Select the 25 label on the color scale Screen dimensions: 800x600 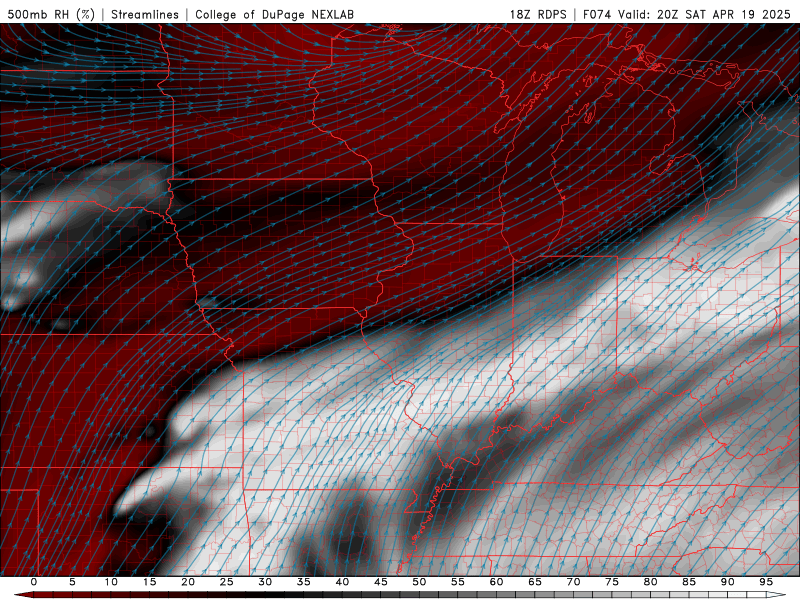[227, 582]
